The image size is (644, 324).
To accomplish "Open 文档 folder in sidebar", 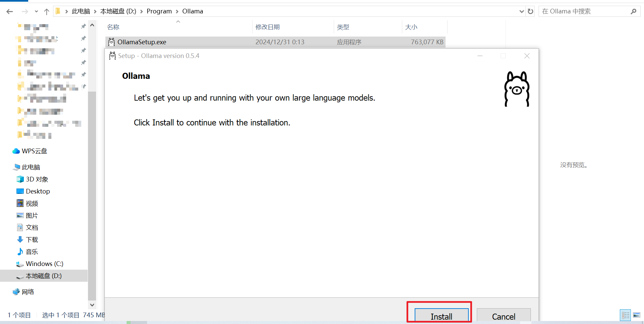I will 32,227.
